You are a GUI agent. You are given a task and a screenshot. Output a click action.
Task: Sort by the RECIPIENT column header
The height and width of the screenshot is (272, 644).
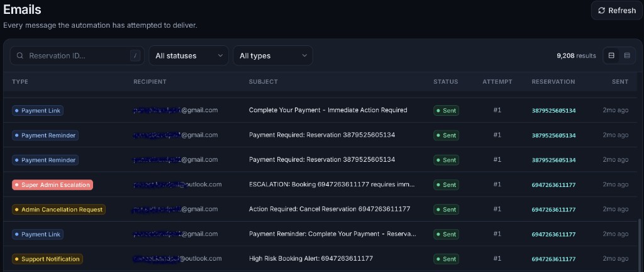point(150,82)
